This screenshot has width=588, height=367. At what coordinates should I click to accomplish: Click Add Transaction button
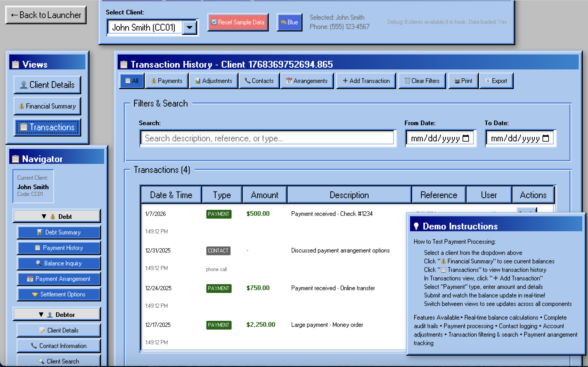point(366,81)
